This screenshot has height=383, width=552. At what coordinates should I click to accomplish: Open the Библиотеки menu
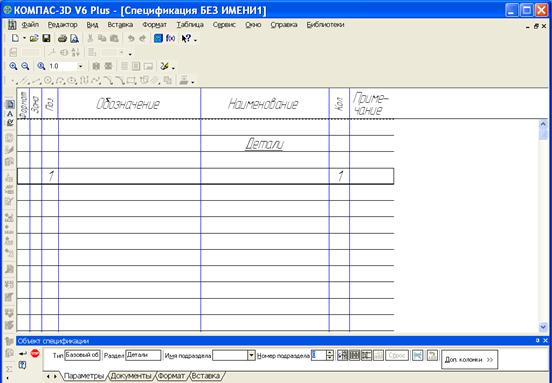click(x=325, y=25)
